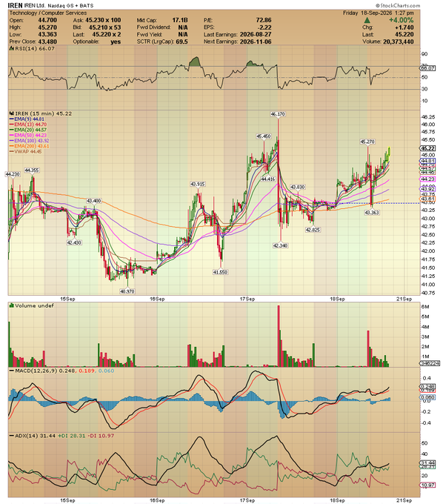Click the Fwd Dividend N/A value
This screenshot has height=504, width=443.
coord(183,27)
